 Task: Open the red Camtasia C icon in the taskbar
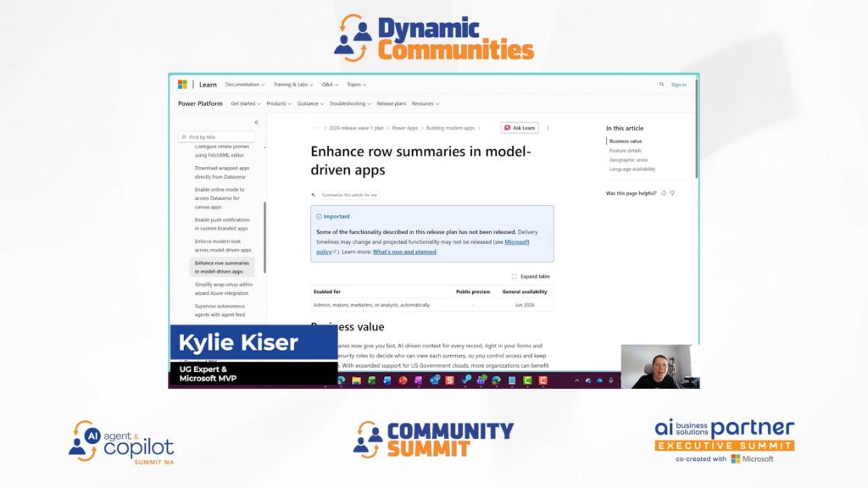click(543, 380)
